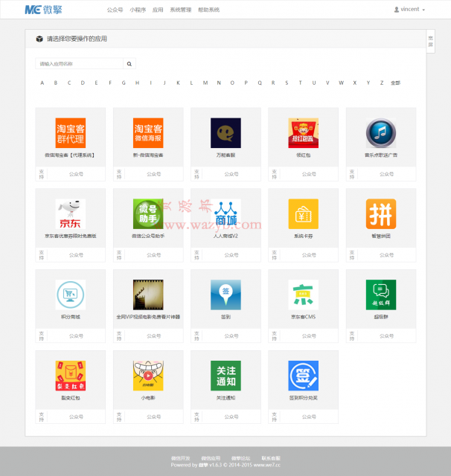Open the 小电影 cartoon face icon
The width and height of the screenshot is (451, 476).
click(148, 376)
